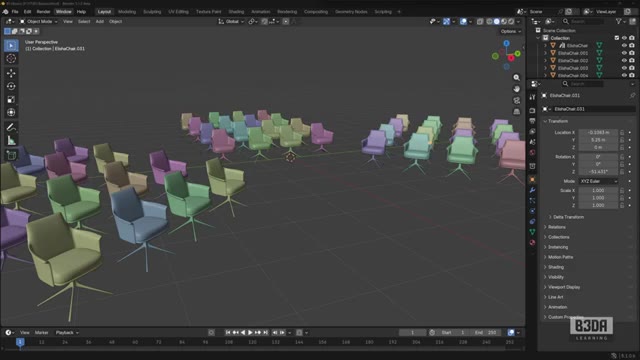The width and height of the screenshot is (640, 360).
Task: Activate the Select Box tool
Action: point(11,45)
